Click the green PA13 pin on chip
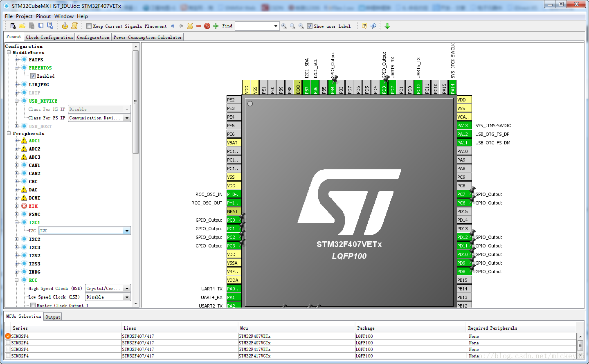The image size is (589, 364). (x=464, y=126)
